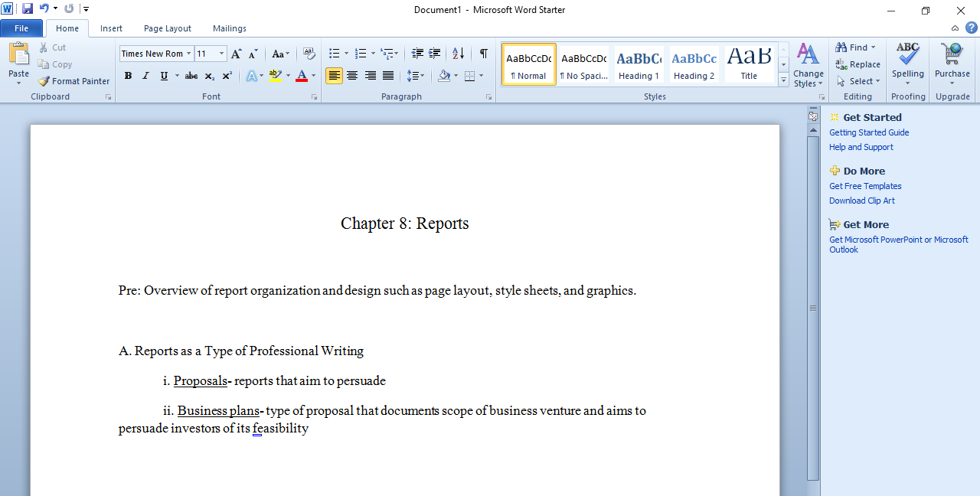
Task: Increase the indent level
Action: pos(435,53)
